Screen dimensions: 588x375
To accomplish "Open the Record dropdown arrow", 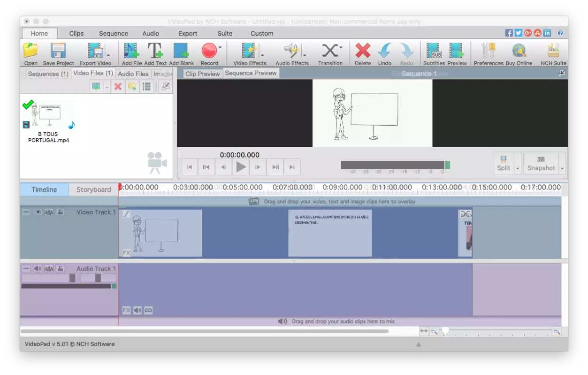I will tap(220, 47).
